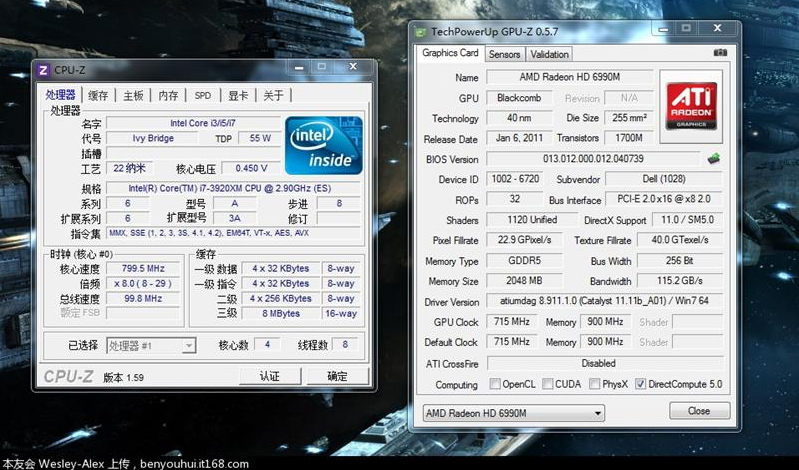The height and width of the screenshot is (470, 799).
Task: Click the GPU field reading Blackcomb
Action: pos(519,98)
